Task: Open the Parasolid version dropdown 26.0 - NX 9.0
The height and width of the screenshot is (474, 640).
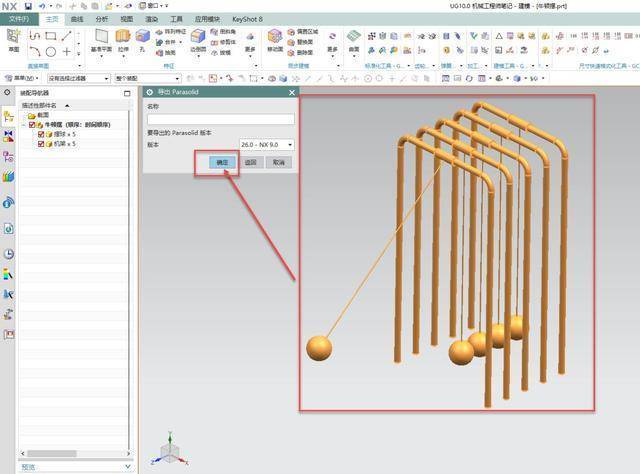Action: [x=267, y=145]
